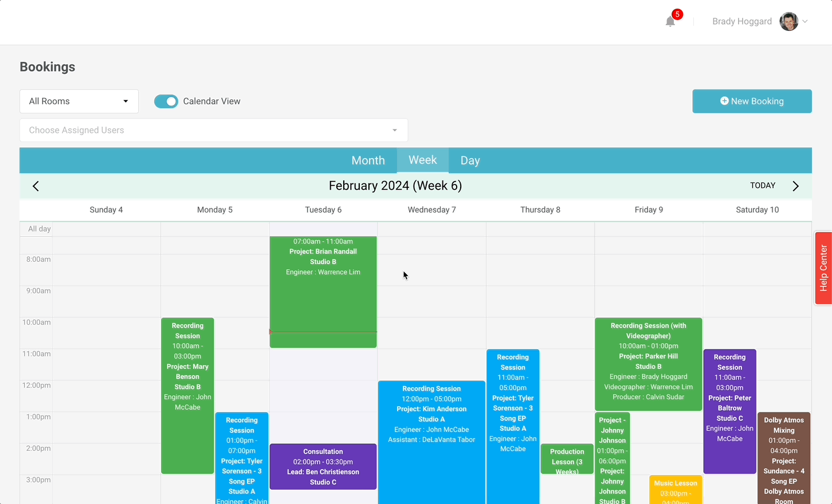
Task: Toggle off Calendar View switch
Action: coord(166,101)
